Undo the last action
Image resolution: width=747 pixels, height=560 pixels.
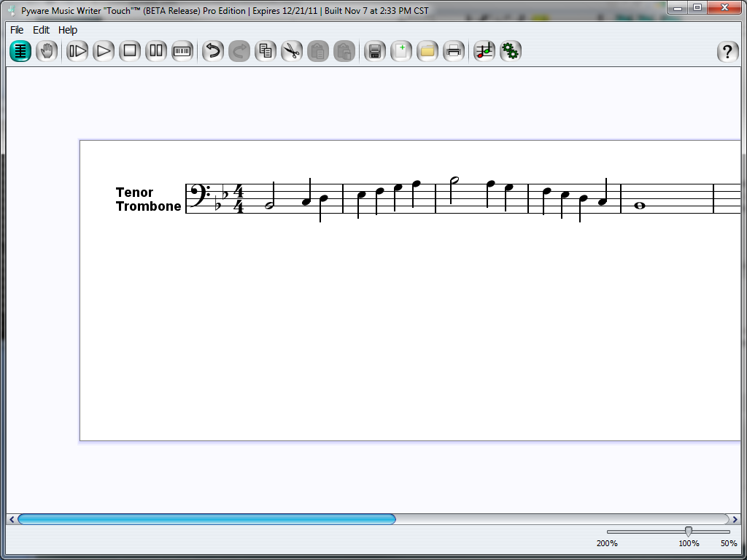tap(213, 51)
